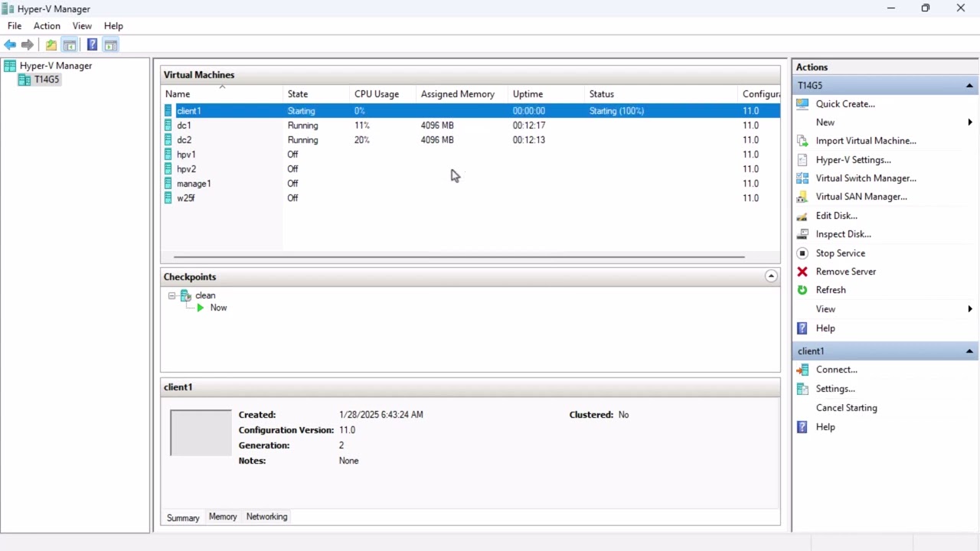Switch to the Networking tab

pos(266,517)
